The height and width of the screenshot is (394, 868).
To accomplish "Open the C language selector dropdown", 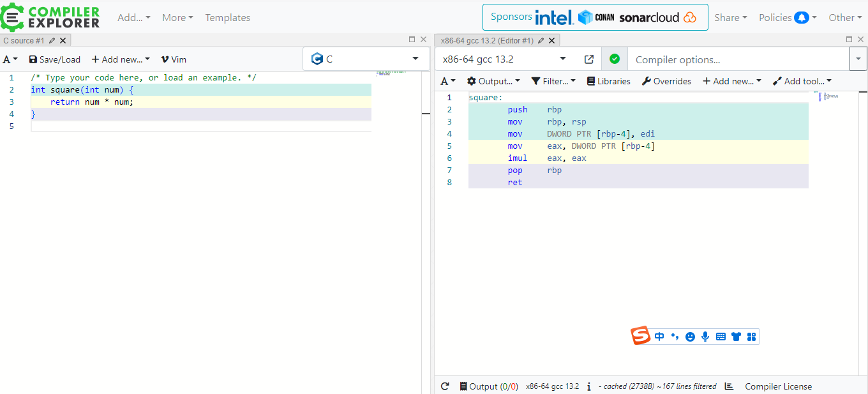I will [365, 59].
